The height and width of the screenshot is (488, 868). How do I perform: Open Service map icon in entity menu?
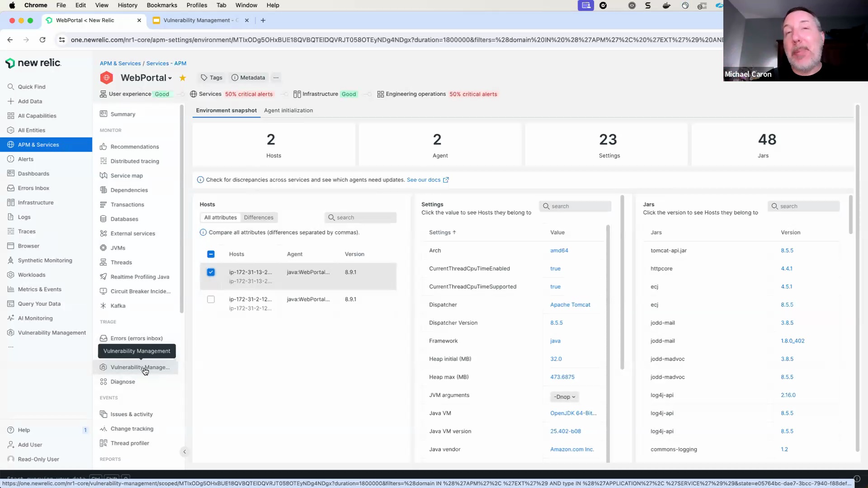click(x=104, y=175)
